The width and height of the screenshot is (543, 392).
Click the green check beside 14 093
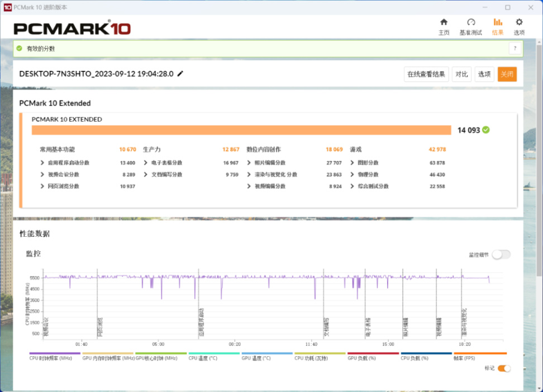486,130
